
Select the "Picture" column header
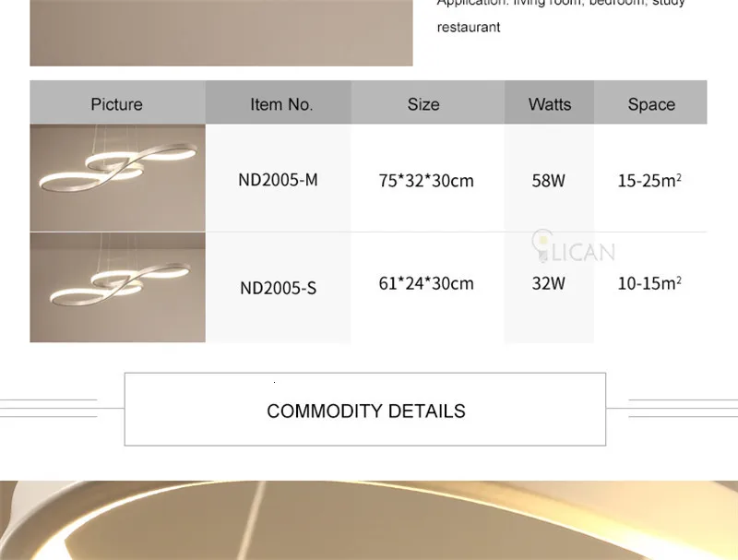pyautogui.click(x=117, y=104)
